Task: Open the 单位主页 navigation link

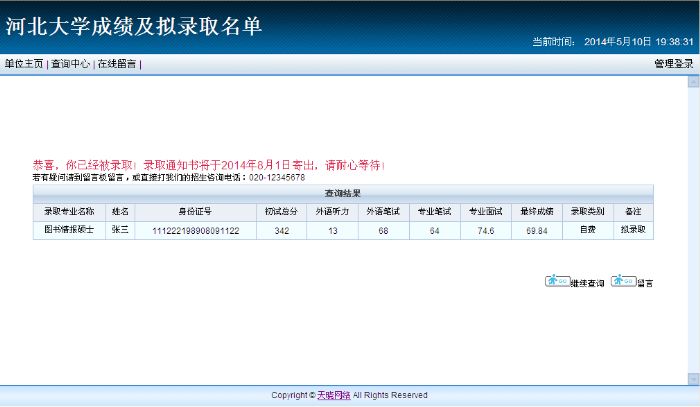Action: 24,64
